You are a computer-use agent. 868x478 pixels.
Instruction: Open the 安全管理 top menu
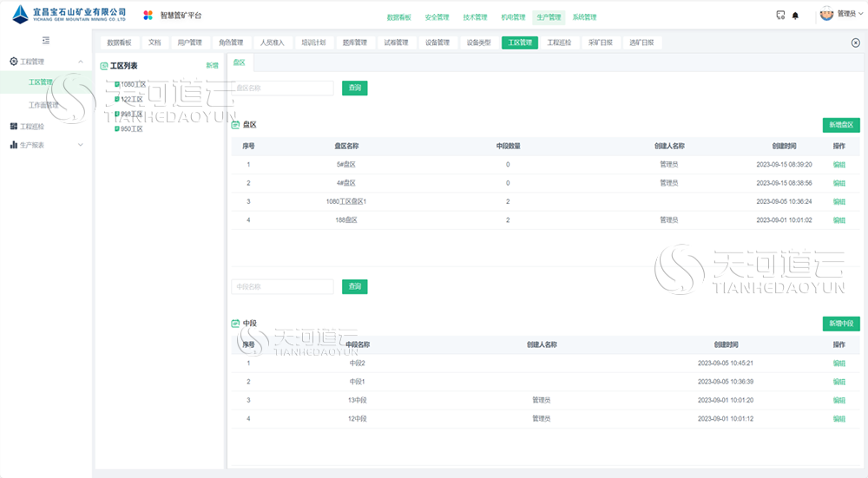[x=437, y=17]
